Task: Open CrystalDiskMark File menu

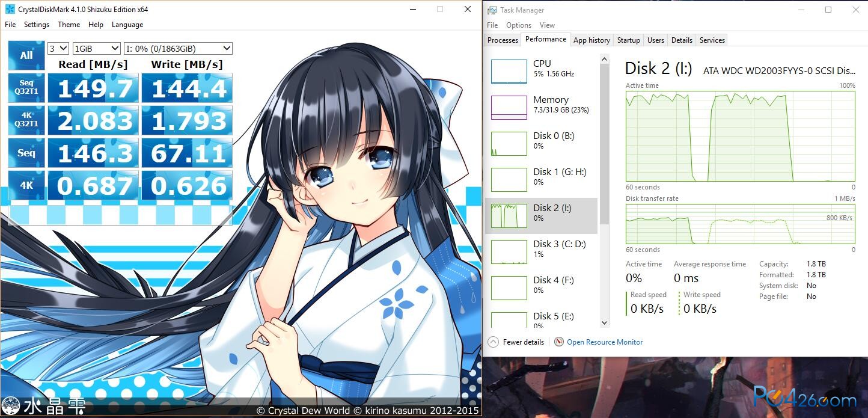Action: click(x=10, y=25)
